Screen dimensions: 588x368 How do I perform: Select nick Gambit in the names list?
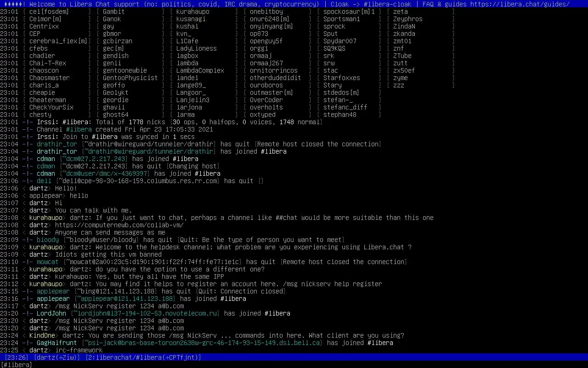point(114,11)
